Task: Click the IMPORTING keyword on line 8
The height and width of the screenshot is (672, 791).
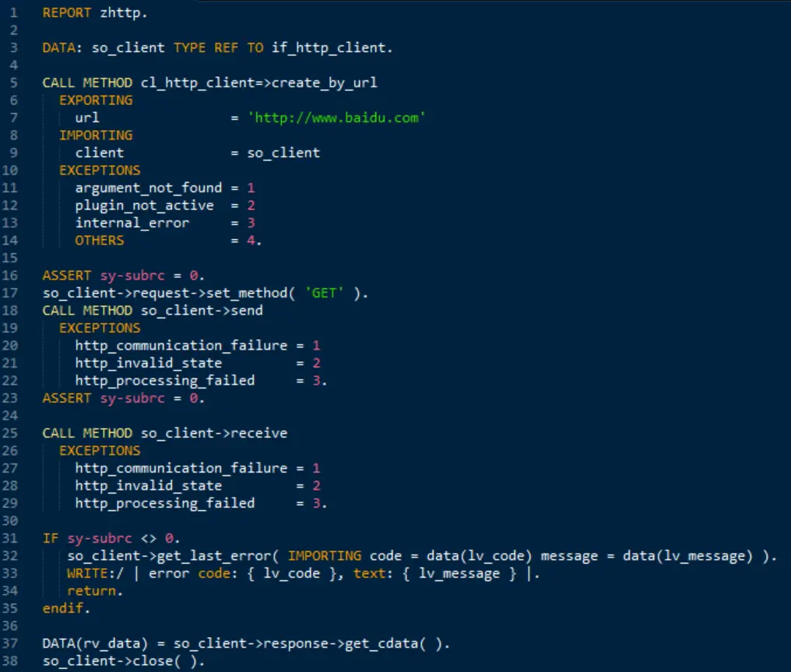Action: point(96,135)
